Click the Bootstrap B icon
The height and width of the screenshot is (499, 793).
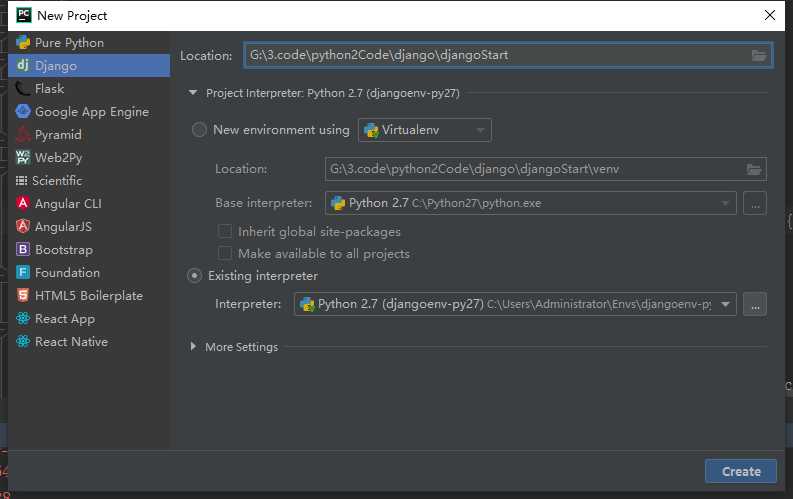[23, 249]
